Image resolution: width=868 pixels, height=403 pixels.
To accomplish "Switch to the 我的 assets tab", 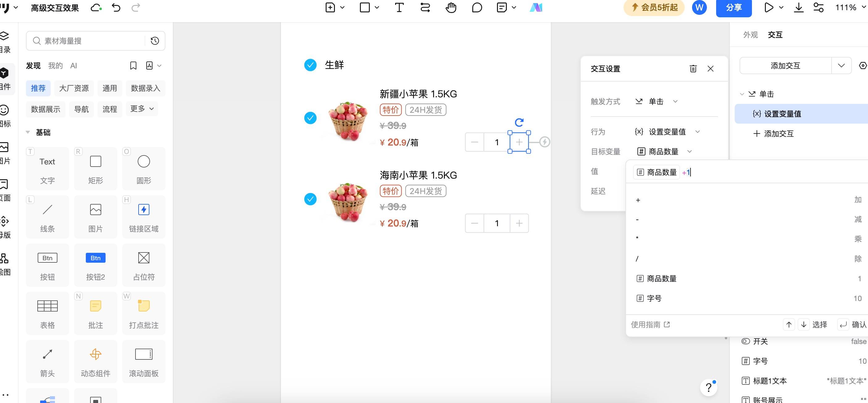I will (55, 66).
